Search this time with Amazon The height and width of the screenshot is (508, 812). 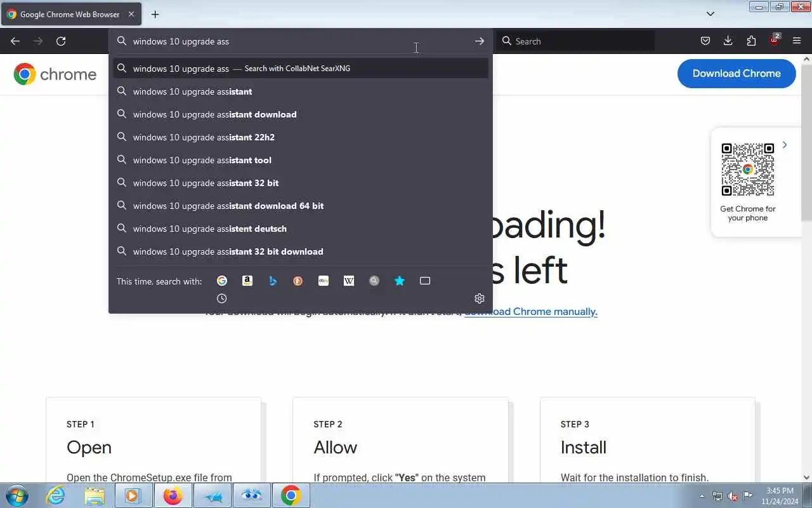tap(247, 281)
